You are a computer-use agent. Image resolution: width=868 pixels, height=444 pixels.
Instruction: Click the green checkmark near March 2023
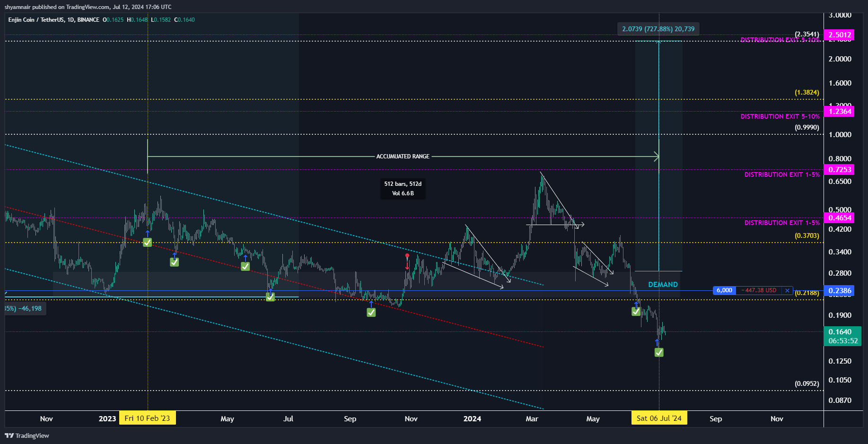click(175, 262)
